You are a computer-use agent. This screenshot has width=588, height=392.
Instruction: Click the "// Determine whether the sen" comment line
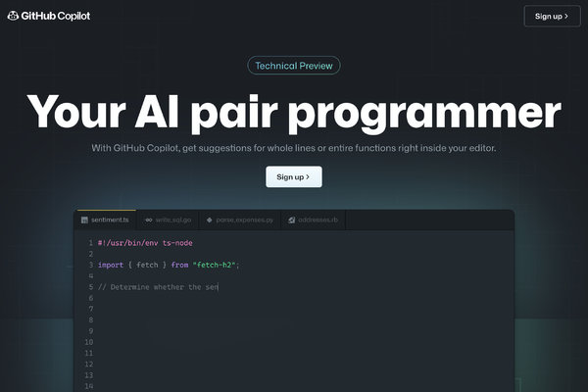click(x=158, y=287)
